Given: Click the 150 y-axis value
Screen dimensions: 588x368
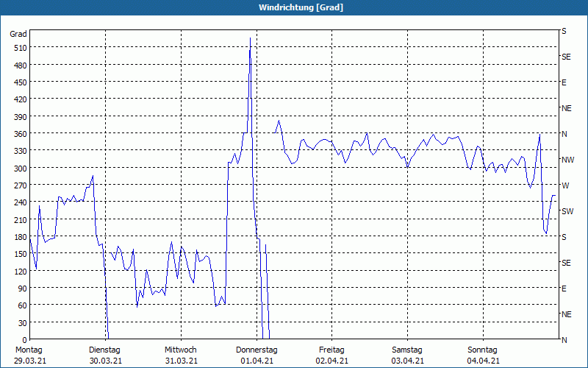Looking at the screenshot, I should 20,254.
